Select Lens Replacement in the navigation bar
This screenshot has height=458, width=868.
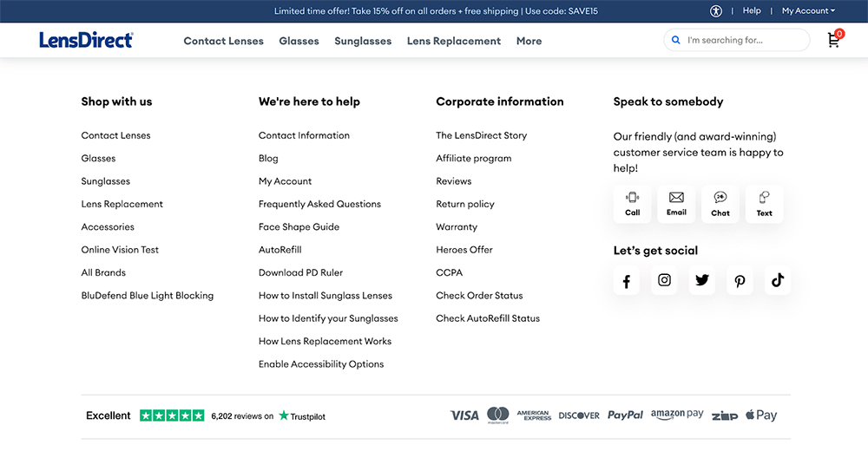pyautogui.click(x=453, y=41)
